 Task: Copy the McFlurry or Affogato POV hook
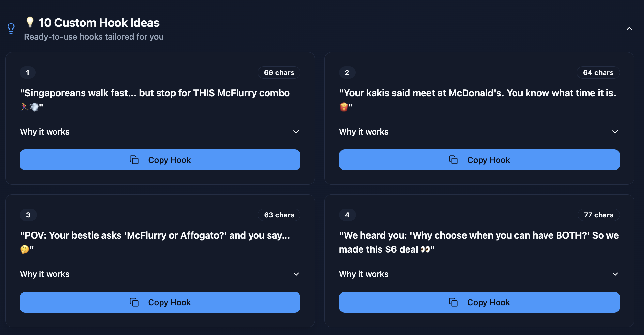coord(160,302)
